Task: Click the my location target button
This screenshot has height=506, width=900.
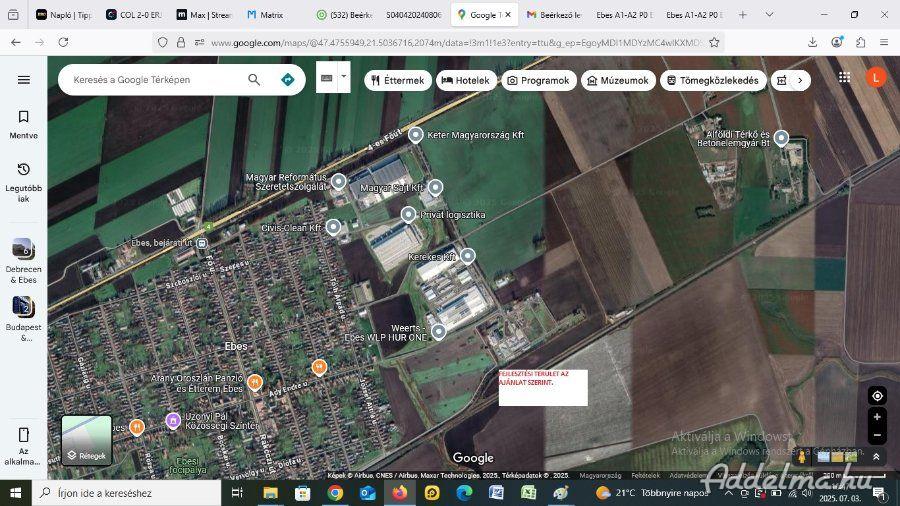Action: pyautogui.click(x=877, y=396)
